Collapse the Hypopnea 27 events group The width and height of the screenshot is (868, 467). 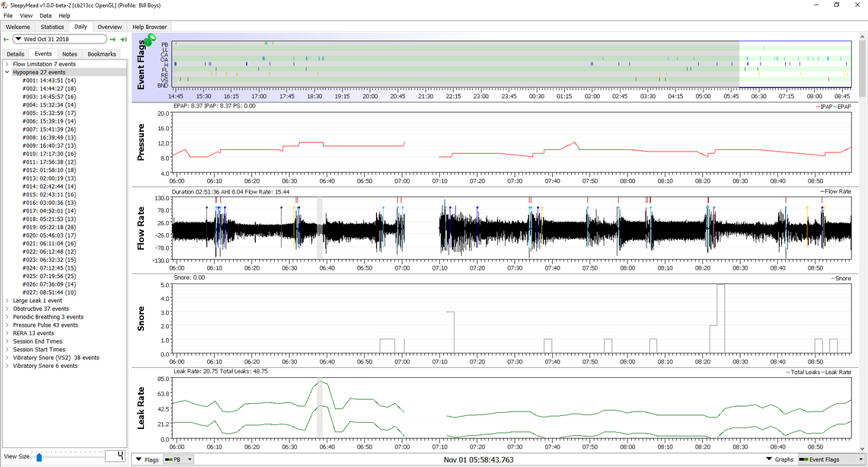(7, 72)
